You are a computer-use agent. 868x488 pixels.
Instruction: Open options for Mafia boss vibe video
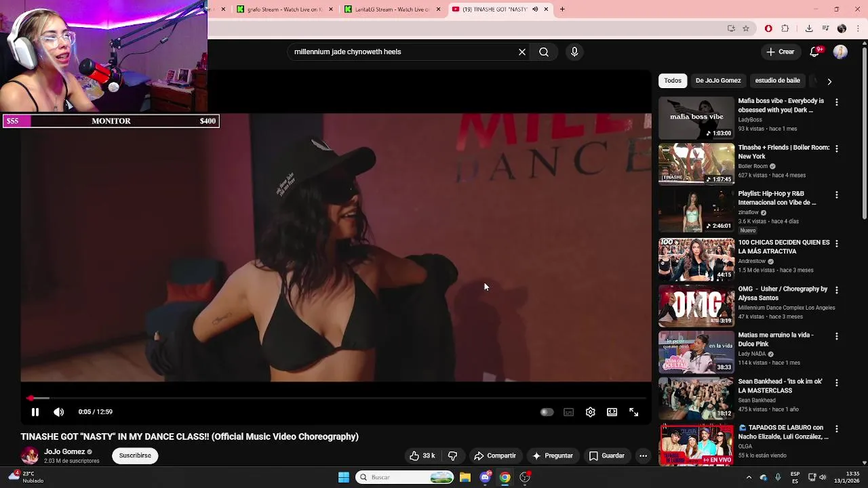click(836, 102)
